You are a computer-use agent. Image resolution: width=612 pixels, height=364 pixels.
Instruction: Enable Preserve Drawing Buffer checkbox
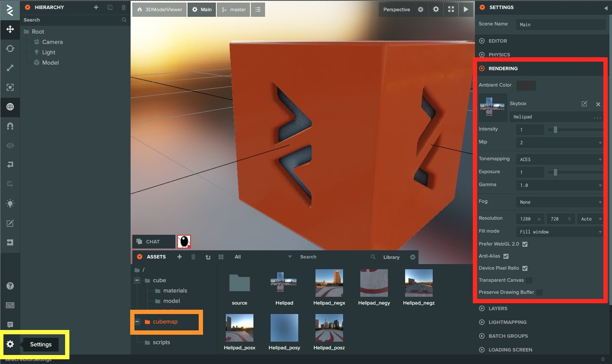pyautogui.click(x=540, y=292)
